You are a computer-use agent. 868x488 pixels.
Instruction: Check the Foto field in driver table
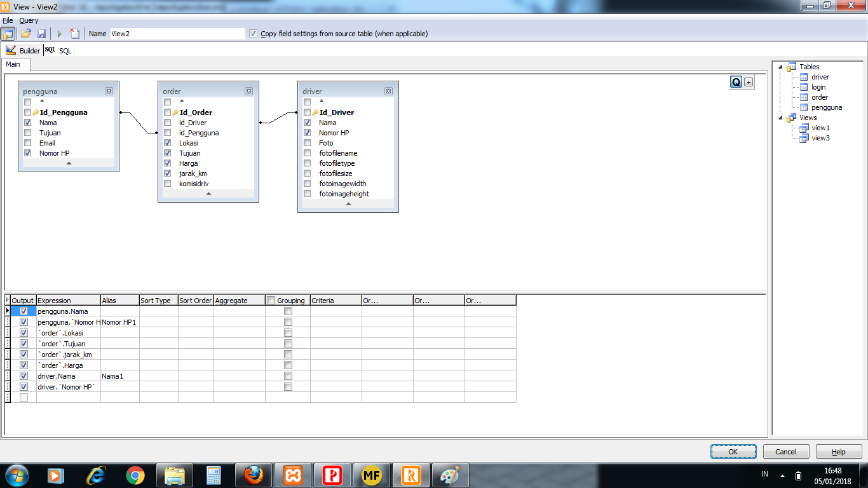(307, 143)
